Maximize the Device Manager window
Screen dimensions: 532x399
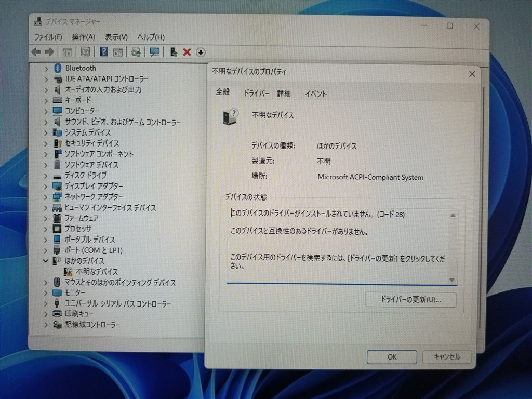[x=449, y=26]
